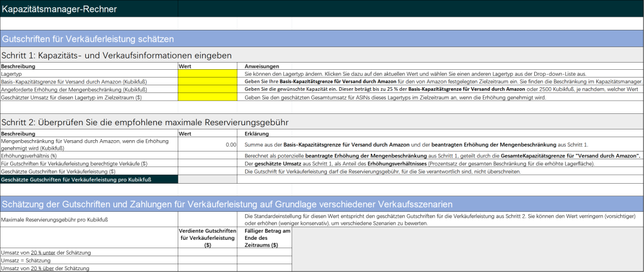Image resolution: width=644 pixels, height=272 pixels.
Task: Click the gray Gutschriften pro Kubikfuß value cell
Action: click(x=208, y=179)
